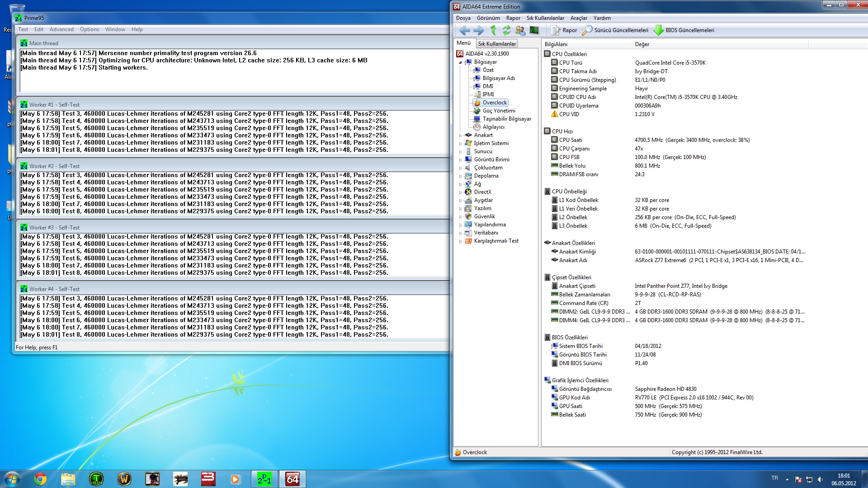Select the Overclock tree item
The height and width of the screenshot is (488, 868).
pos(495,103)
